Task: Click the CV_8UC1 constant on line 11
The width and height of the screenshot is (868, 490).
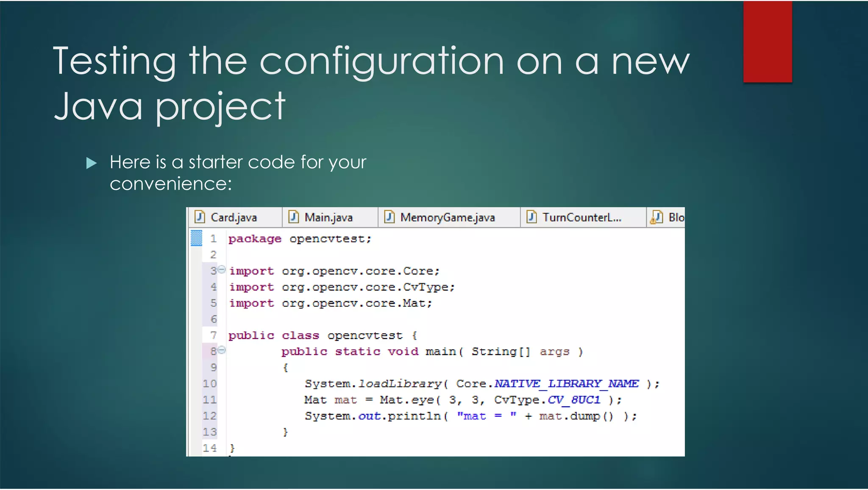Action: tap(574, 400)
